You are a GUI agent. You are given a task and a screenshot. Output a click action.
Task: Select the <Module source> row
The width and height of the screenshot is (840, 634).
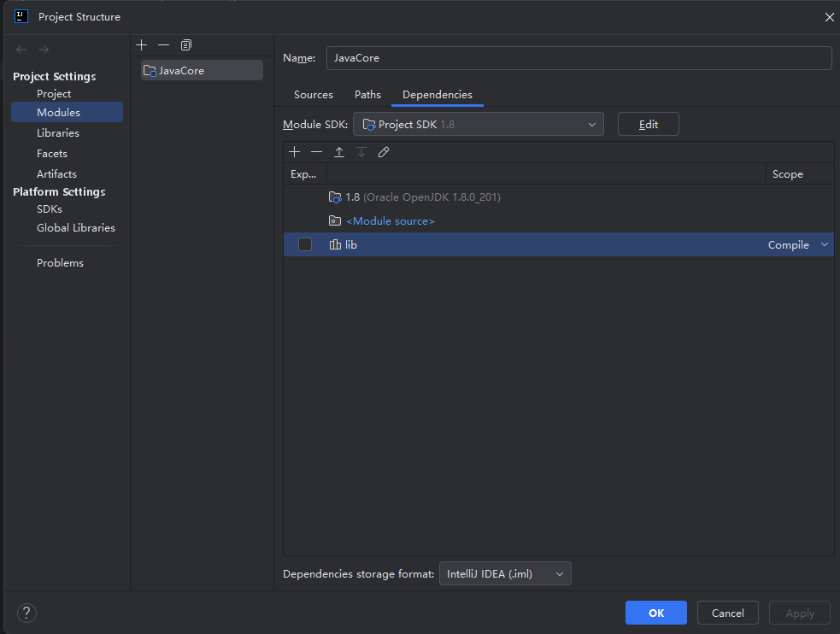[558, 220]
